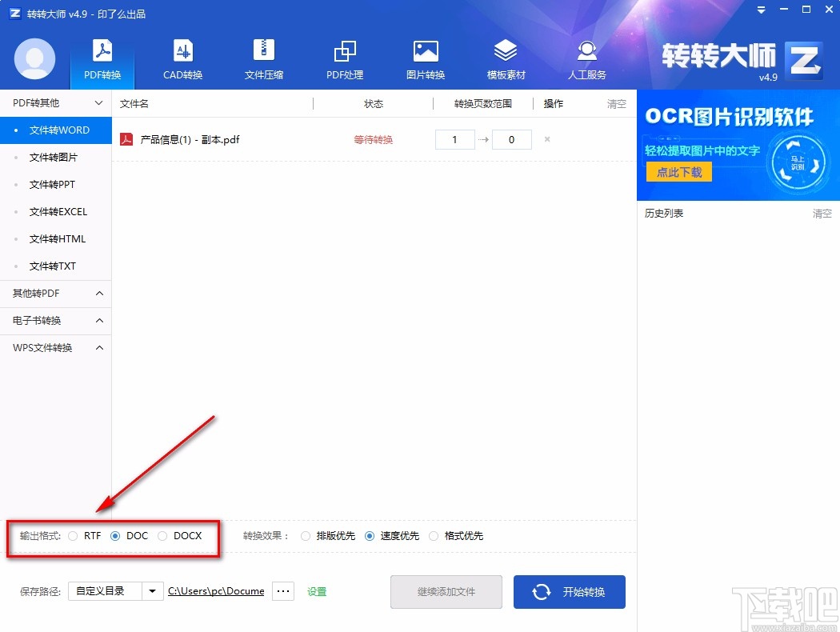This screenshot has height=632, width=840.
Task: Edit the starting page number field
Action: point(454,138)
